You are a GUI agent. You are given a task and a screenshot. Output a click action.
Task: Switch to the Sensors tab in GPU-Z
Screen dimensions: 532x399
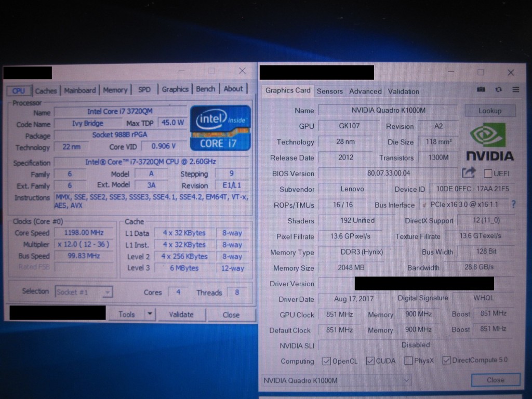coord(330,91)
